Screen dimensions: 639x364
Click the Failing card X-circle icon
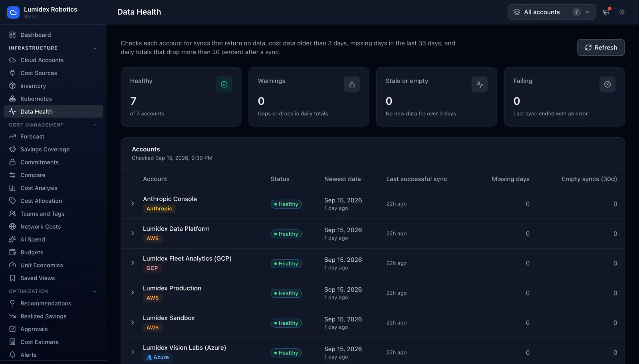coord(607,84)
